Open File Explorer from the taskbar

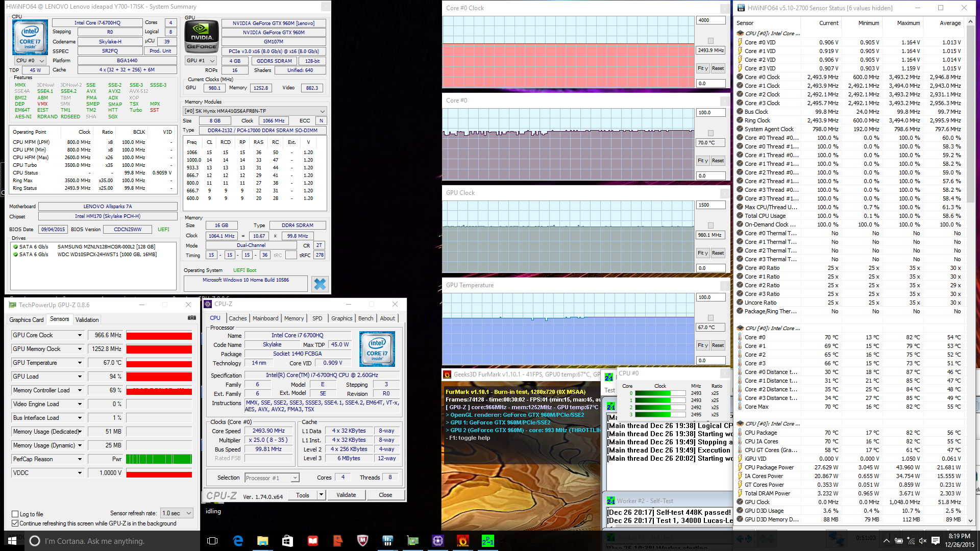point(262,541)
